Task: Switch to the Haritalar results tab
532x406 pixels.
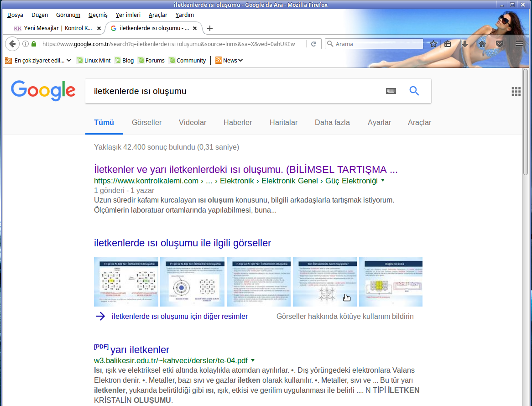Action: click(283, 122)
